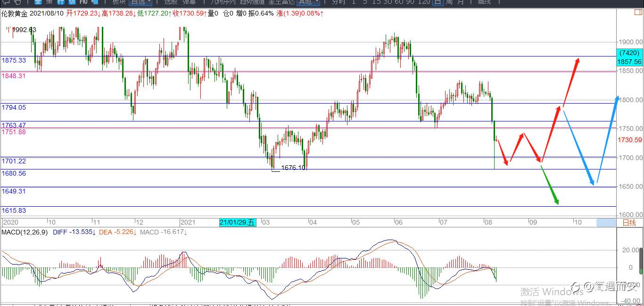Click the blue time axis scroll box
This screenshot has height=306, width=644.
606,223
